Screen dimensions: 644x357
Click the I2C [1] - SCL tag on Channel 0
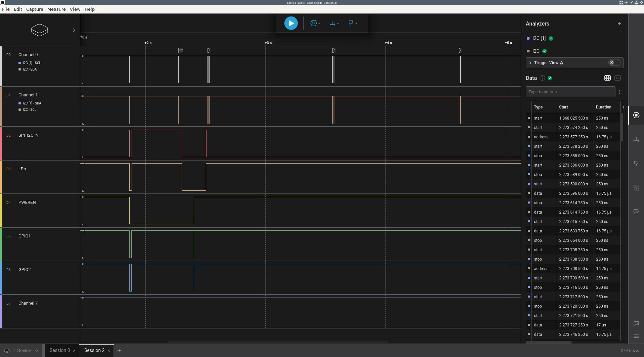(x=30, y=63)
